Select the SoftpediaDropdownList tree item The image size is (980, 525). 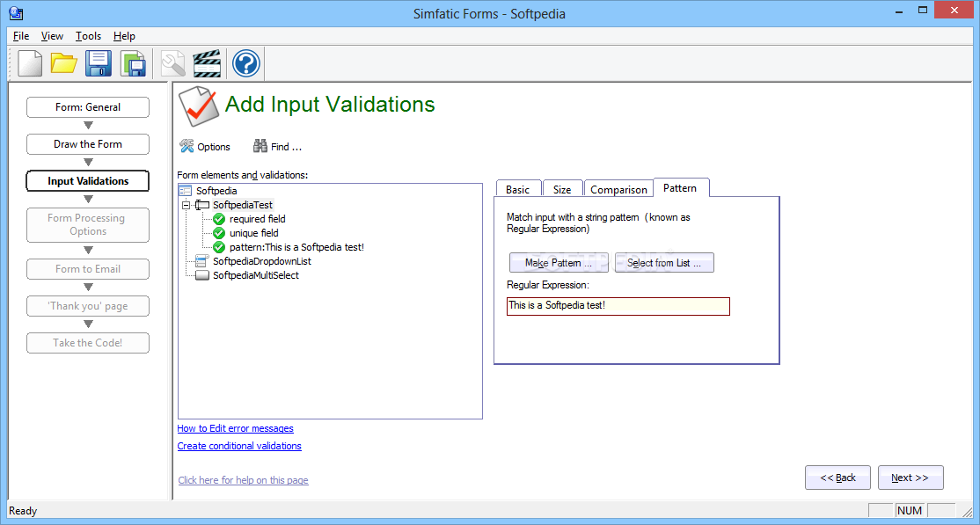pyautogui.click(x=262, y=260)
